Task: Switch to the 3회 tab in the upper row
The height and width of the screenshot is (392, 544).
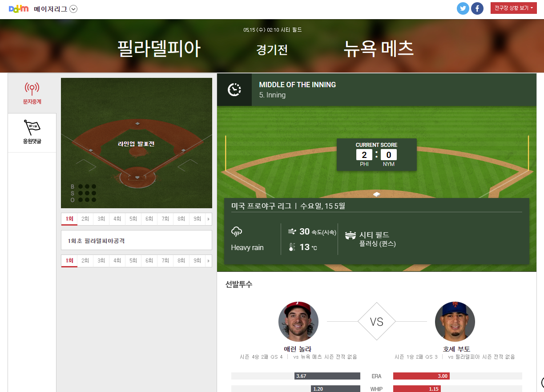Action: 101,219
